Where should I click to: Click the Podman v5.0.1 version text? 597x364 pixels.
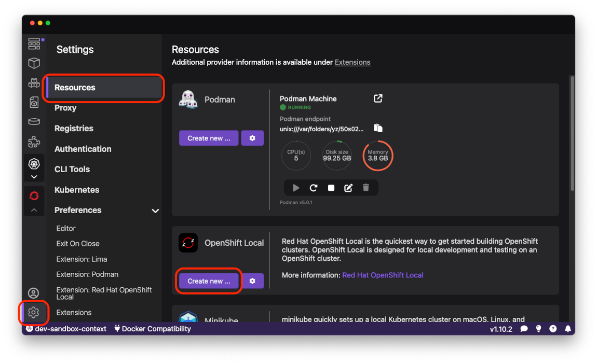296,203
